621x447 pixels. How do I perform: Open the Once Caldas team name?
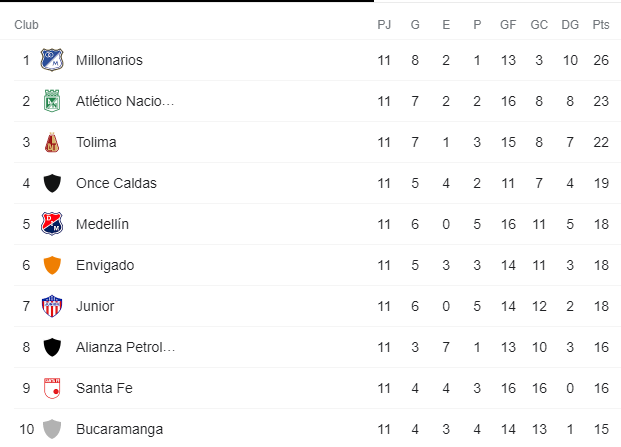[116, 183]
